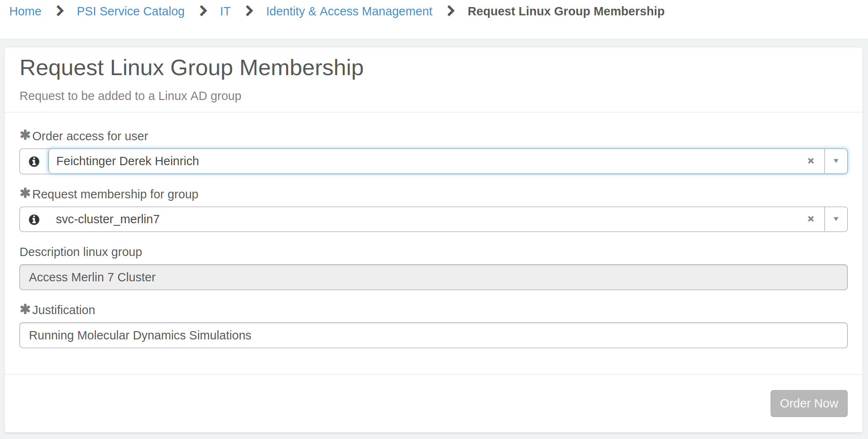Select the justification text Running Molecular Dynamics Simulations
868x439 pixels.
click(140, 335)
